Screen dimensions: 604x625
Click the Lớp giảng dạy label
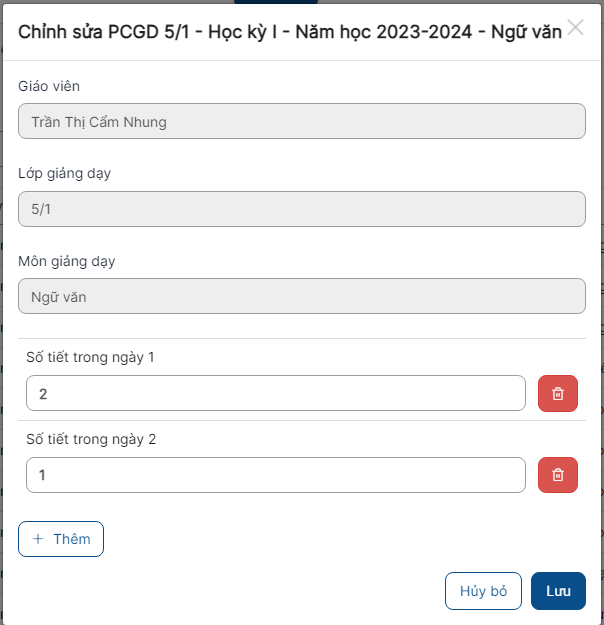click(64, 174)
